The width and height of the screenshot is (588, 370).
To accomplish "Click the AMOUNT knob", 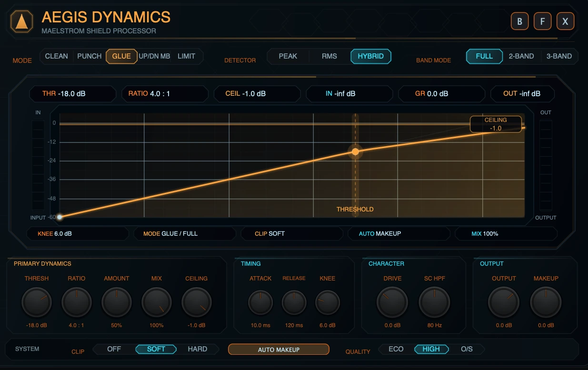I will (x=117, y=302).
